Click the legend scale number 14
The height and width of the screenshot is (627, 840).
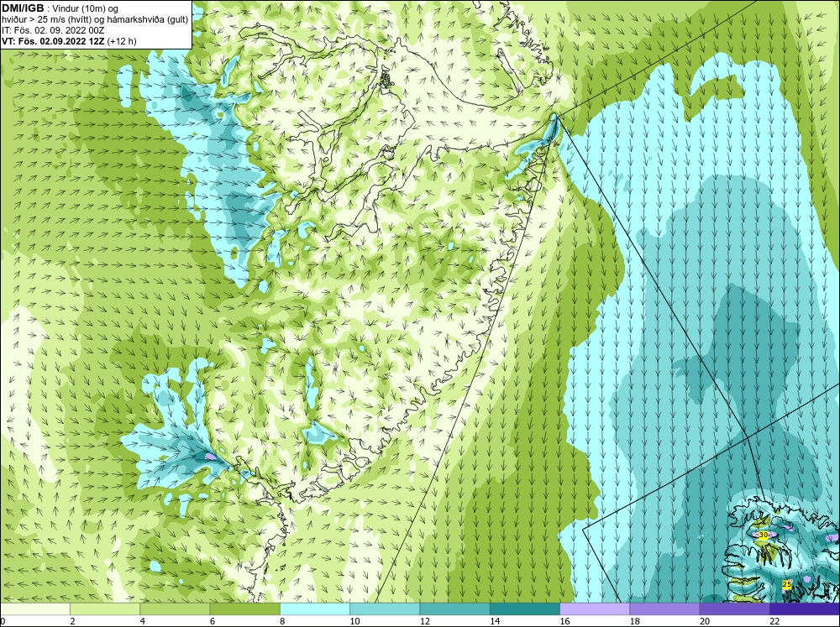pyautogui.click(x=495, y=621)
